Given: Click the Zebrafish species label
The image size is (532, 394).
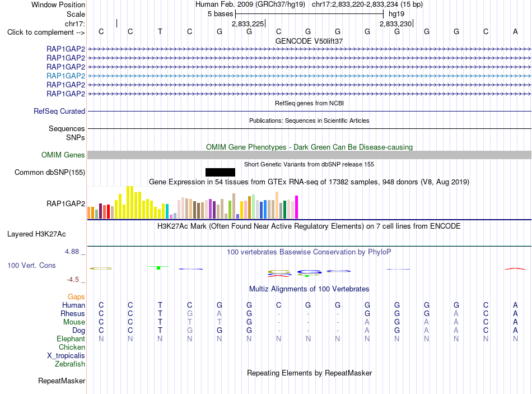Looking at the screenshot, I should [70, 364].
